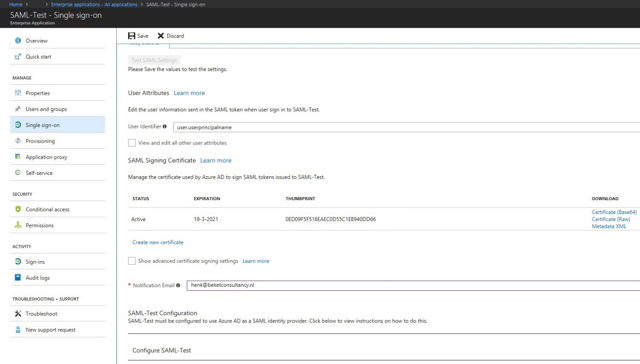This screenshot has height=364, width=640.
Task: Open the Quick start menu label
Action: (x=39, y=57)
